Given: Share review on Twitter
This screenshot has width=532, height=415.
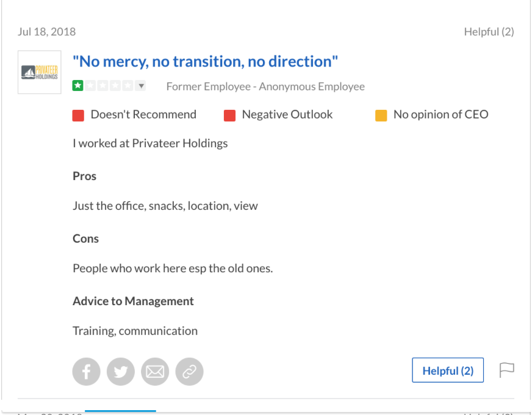Looking at the screenshot, I should pos(121,371).
